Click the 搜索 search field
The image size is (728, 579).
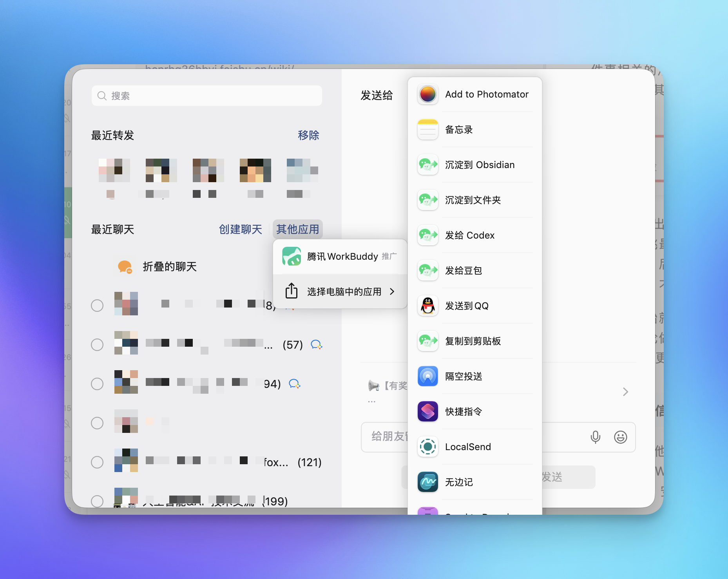tap(207, 96)
